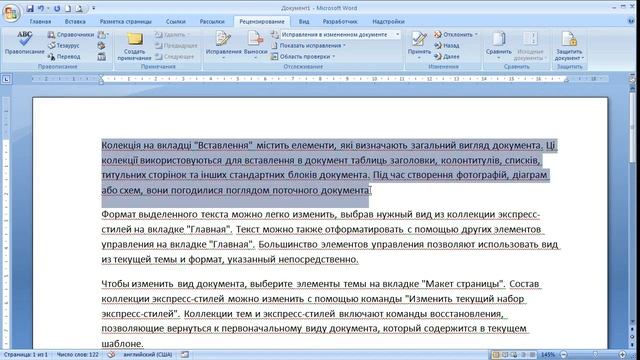
Task: Open Разметка страницы tab
Action: (126, 22)
